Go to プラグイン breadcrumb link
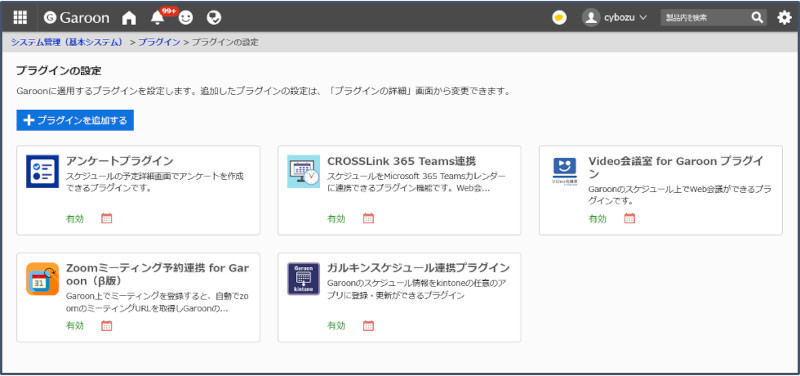 [159, 42]
